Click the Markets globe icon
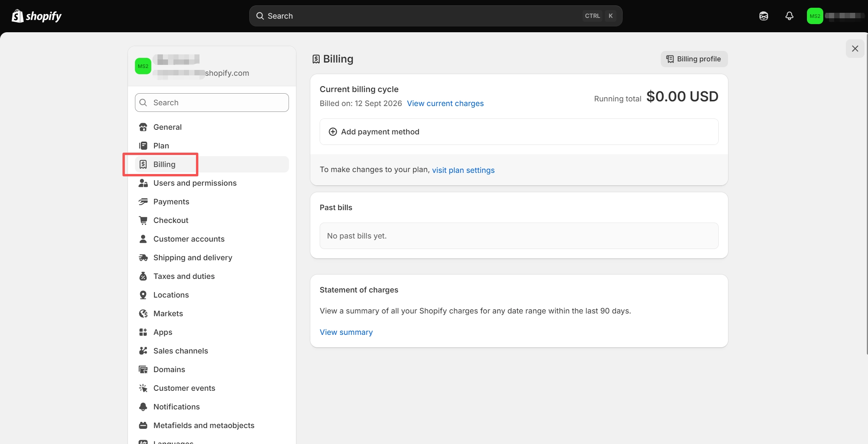 click(143, 313)
